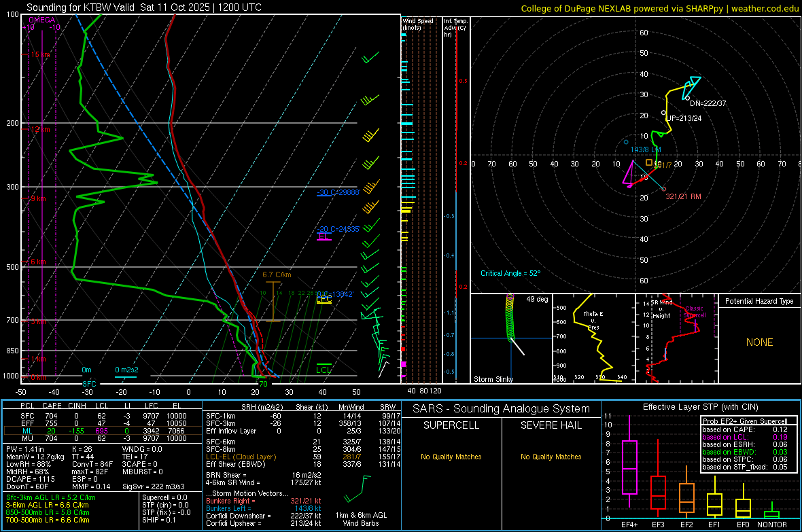
Task: Click the Sfc-3km AGL LR value
Action: (51, 497)
